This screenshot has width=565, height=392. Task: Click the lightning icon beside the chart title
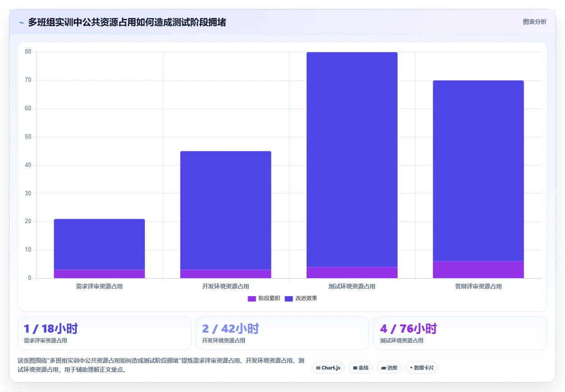[22, 22]
